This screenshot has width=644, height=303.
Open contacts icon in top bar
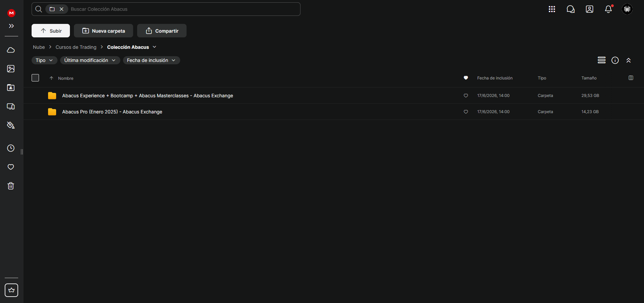click(x=590, y=9)
